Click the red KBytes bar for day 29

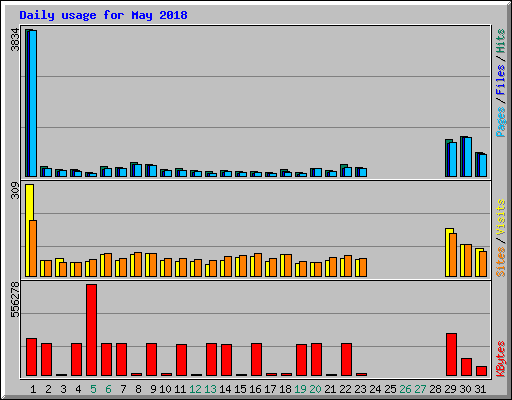click(451, 355)
